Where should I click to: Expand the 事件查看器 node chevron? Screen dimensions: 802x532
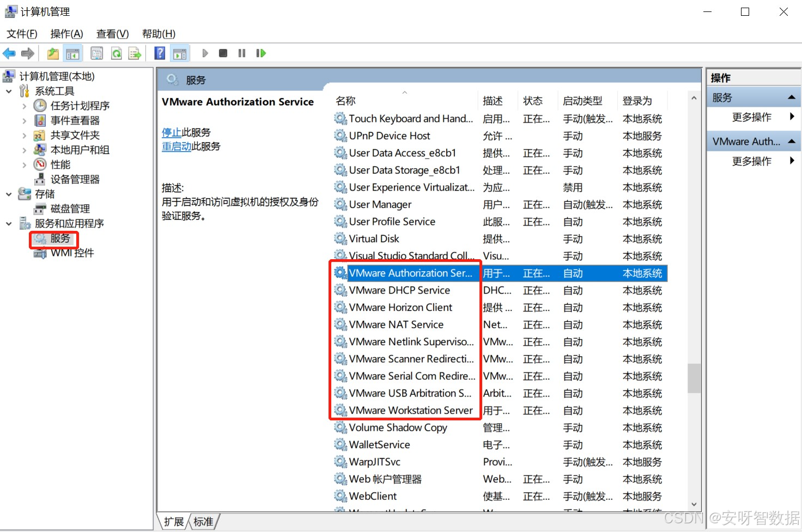click(24, 120)
